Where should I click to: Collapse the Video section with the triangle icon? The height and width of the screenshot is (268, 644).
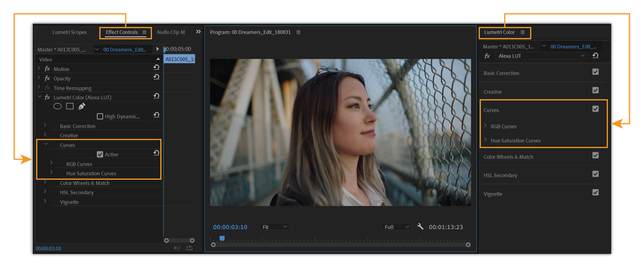tap(158, 59)
